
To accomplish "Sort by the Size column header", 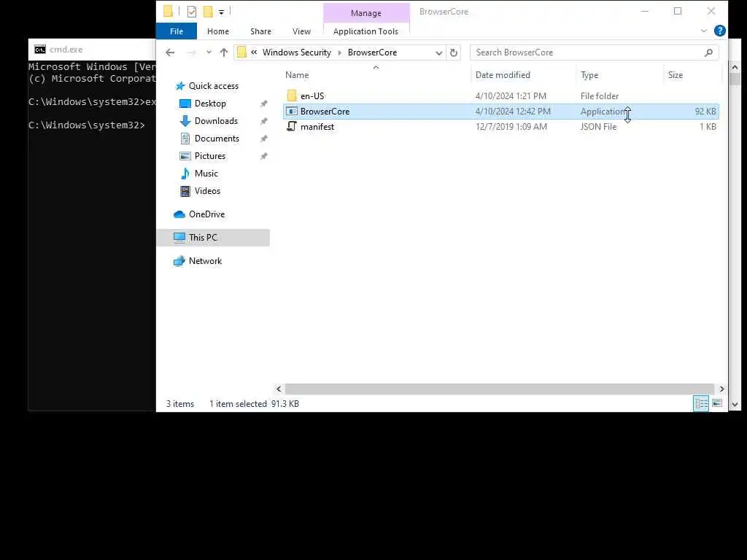I will [675, 75].
